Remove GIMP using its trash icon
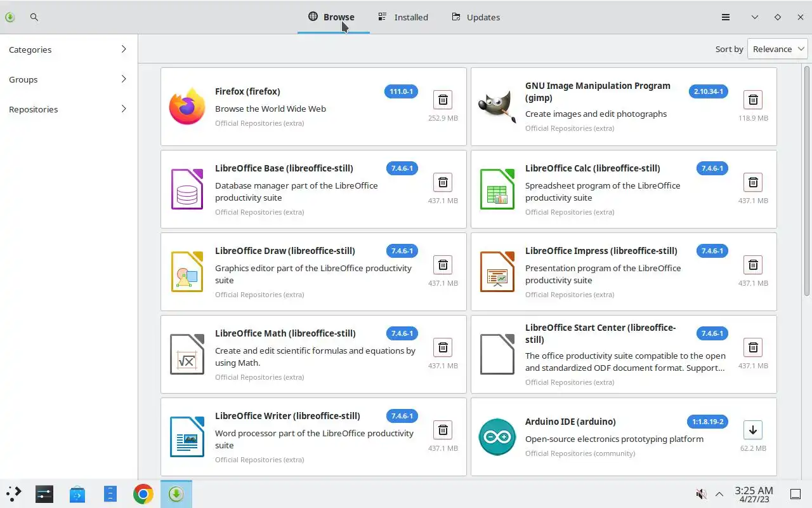The height and width of the screenshot is (508, 812). (753, 100)
